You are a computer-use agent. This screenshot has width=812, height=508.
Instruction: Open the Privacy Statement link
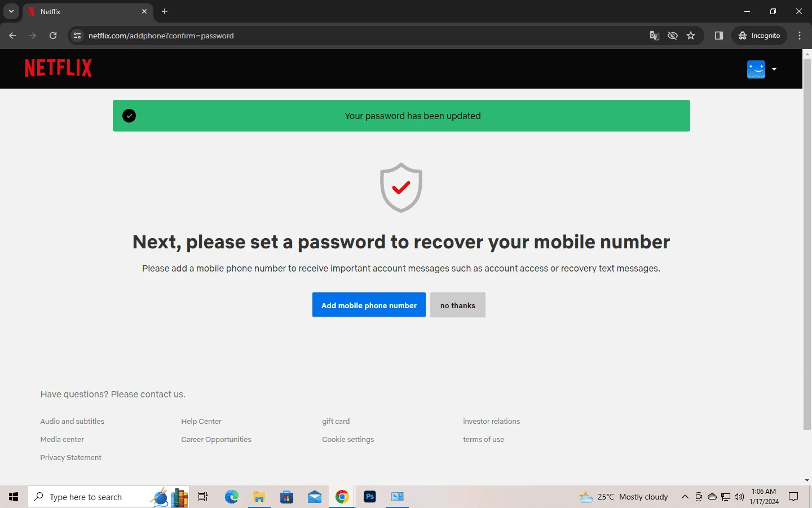click(x=71, y=457)
